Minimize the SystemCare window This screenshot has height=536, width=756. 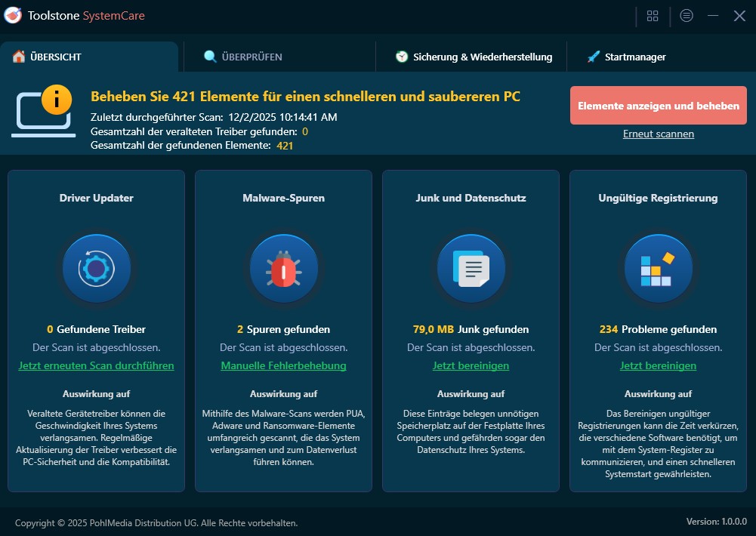tap(712, 16)
